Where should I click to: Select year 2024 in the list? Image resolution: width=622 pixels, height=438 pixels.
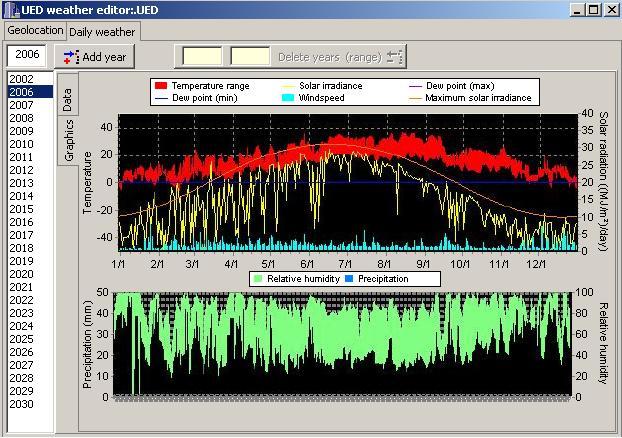(30, 326)
